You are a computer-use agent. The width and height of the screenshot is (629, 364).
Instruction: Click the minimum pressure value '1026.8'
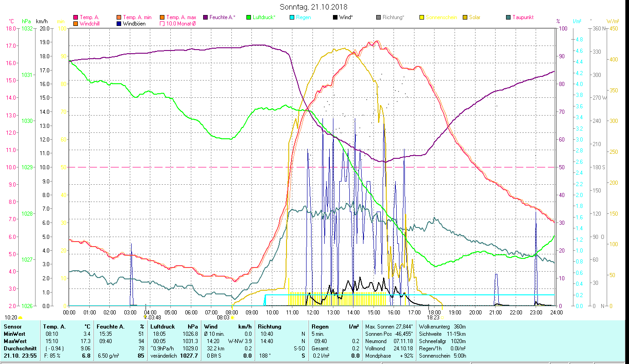(x=190, y=334)
